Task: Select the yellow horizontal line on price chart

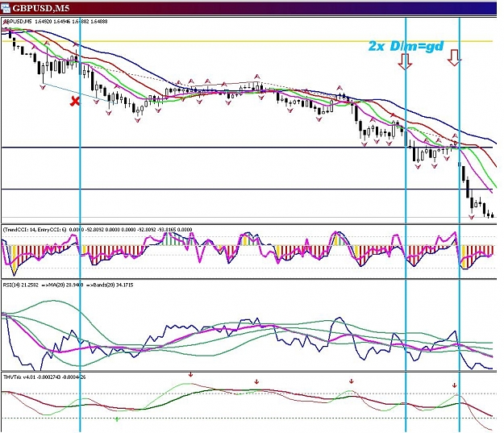Action: pos(248,41)
